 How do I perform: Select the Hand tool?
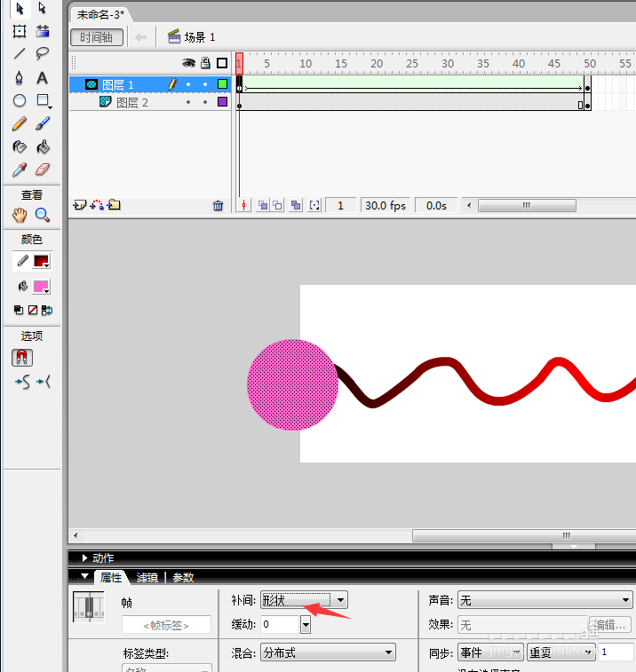pos(20,215)
